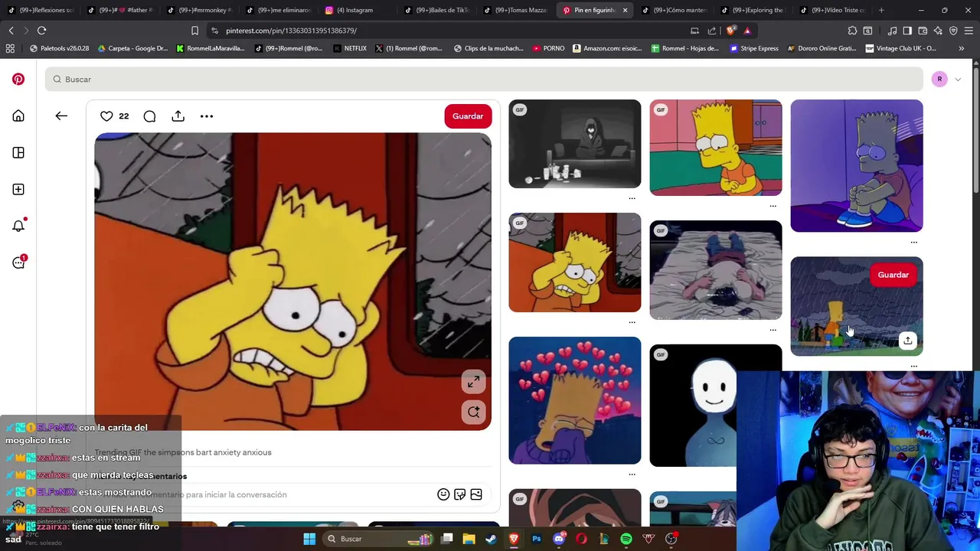Viewport: 980px width, 551px height.
Task: Expand the account dropdown chevron
Action: [x=957, y=80]
